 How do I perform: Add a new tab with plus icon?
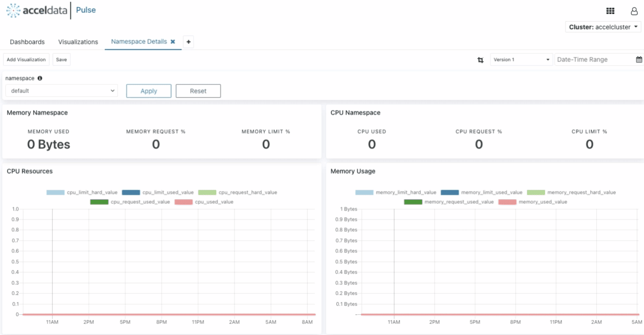click(x=188, y=42)
